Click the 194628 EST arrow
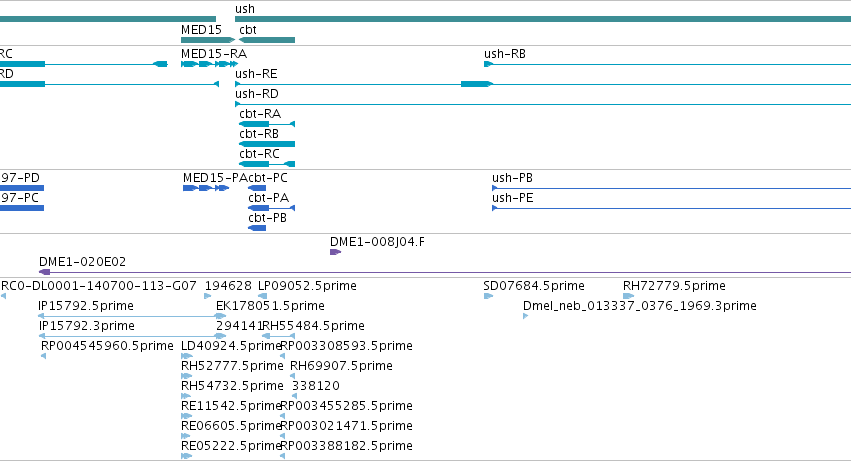The width and height of the screenshot is (851, 461). tap(208, 296)
